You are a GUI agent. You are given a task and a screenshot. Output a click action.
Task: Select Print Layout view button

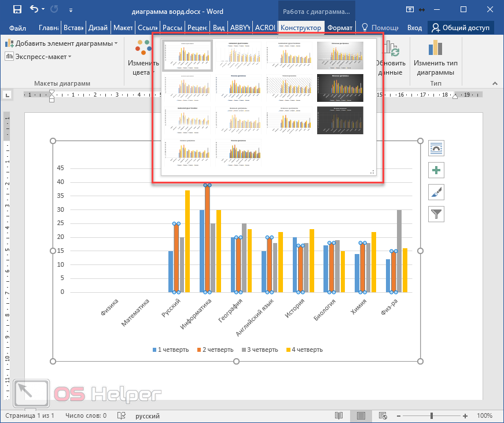point(361,415)
